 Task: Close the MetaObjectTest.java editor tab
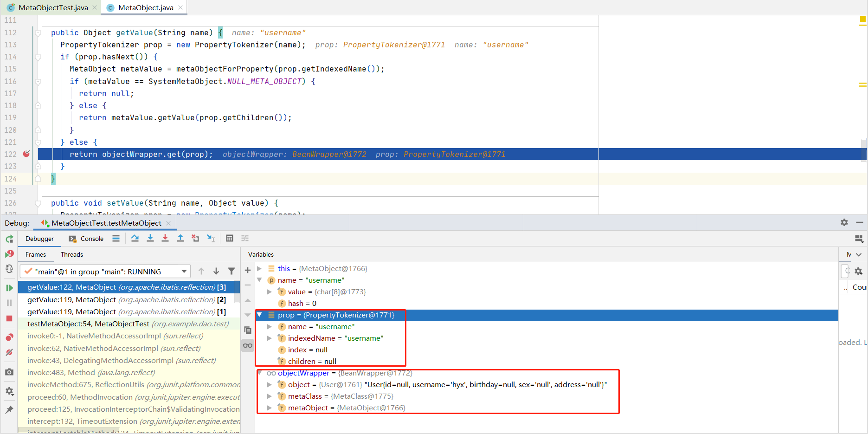coord(95,7)
